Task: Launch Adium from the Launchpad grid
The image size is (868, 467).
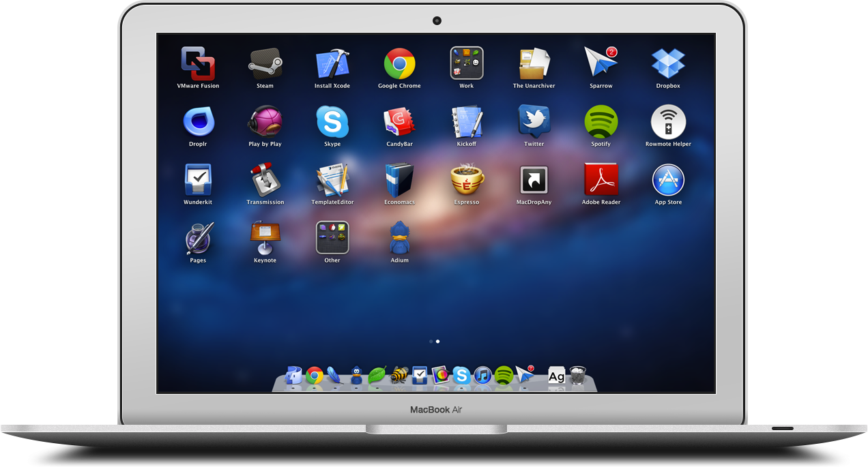Action: [399, 238]
